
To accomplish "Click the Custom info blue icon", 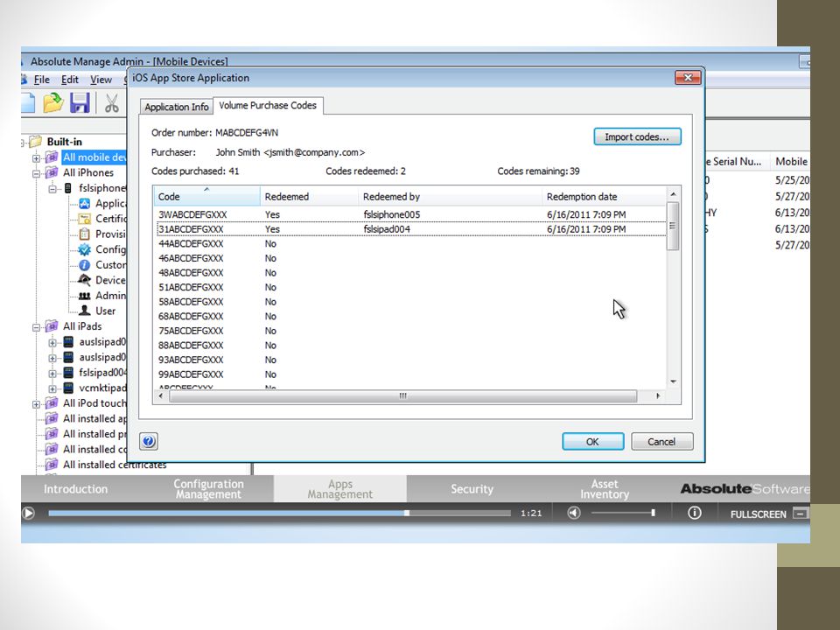I will click(x=85, y=264).
